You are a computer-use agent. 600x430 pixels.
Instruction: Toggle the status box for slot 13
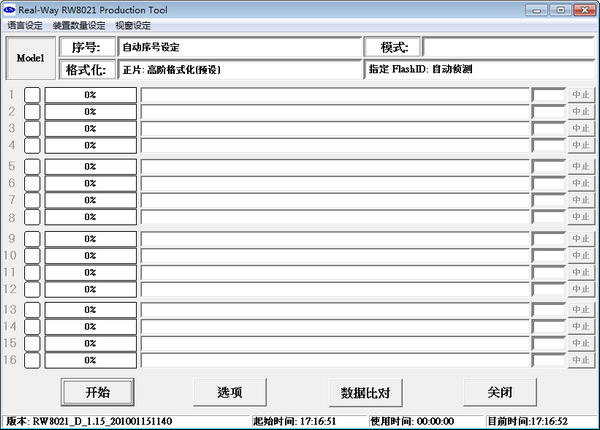[x=32, y=309]
